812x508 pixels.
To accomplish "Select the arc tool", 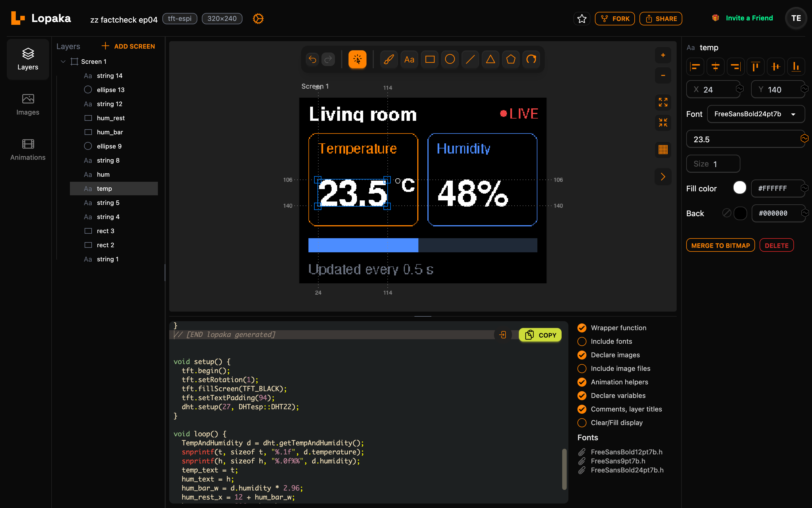I will pos(531,60).
